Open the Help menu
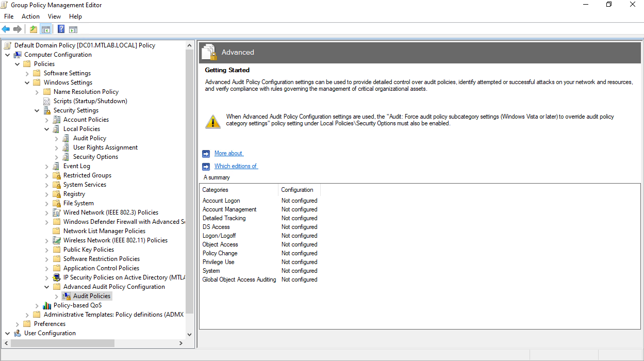 pos(75,17)
